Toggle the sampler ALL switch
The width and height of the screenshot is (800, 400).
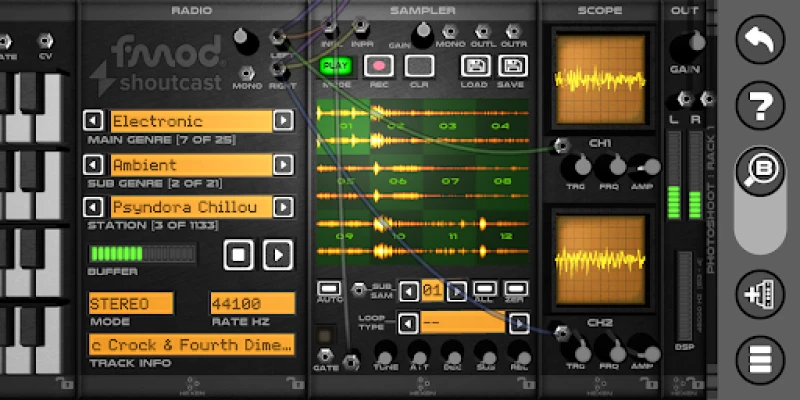[x=485, y=290]
